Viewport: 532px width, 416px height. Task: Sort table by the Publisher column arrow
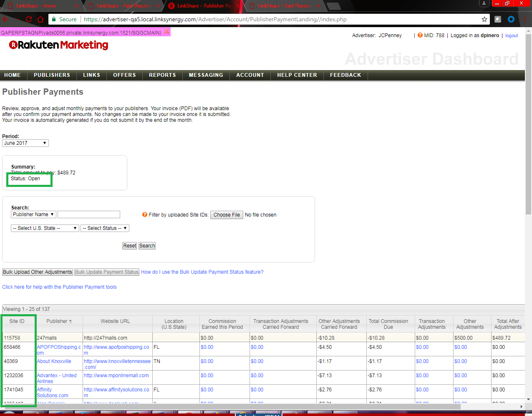click(71, 321)
